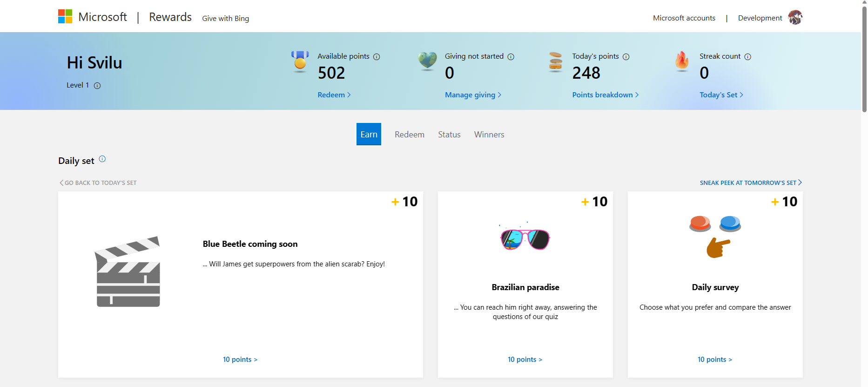Click the Streak count info icon

tap(747, 57)
